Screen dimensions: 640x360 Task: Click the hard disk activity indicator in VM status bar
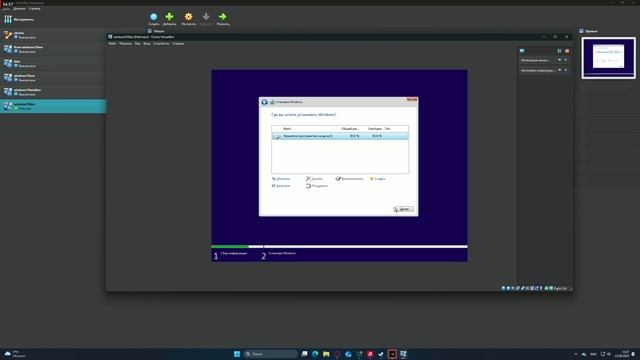(503, 288)
